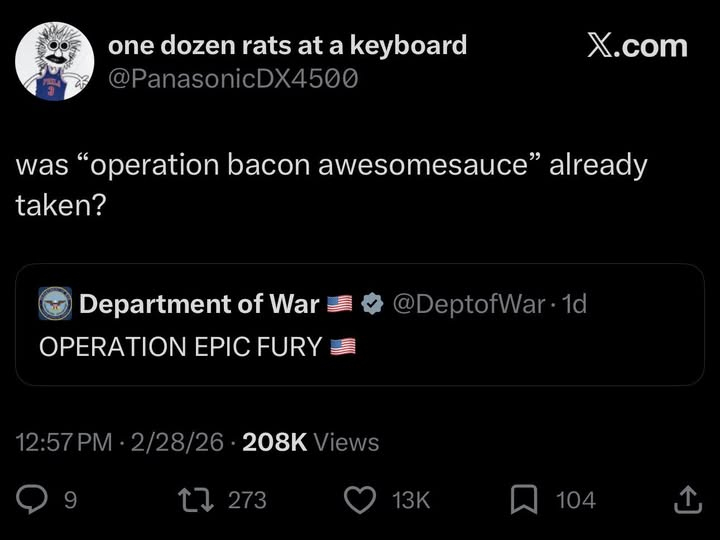This screenshot has width=720, height=540.
Task: Open the quoted OPERATION EPIC FURY text
Action: [181, 347]
